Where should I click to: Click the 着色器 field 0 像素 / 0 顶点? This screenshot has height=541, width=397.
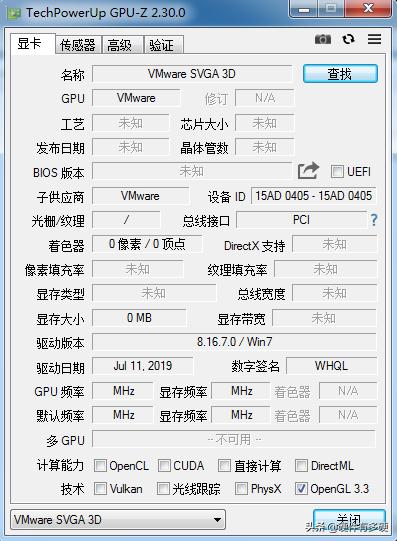tap(147, 244)
